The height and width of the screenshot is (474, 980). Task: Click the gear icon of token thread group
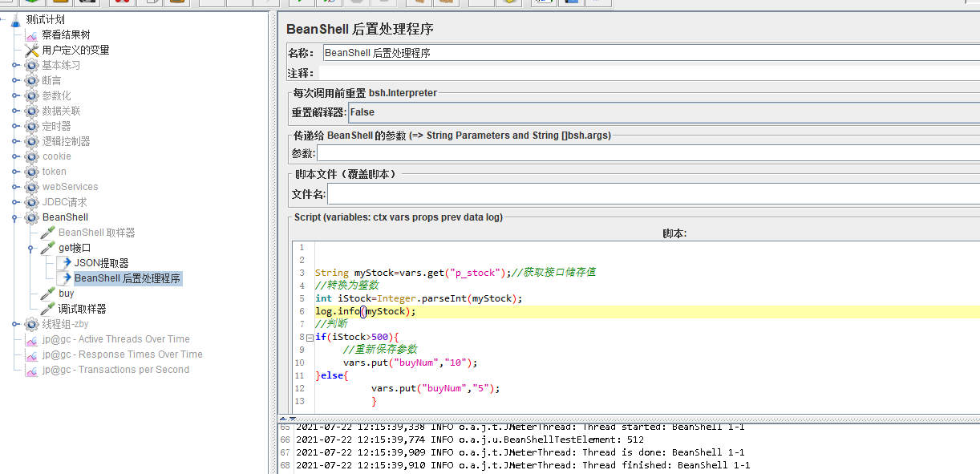pyautogui.click(x=31, y=172)
